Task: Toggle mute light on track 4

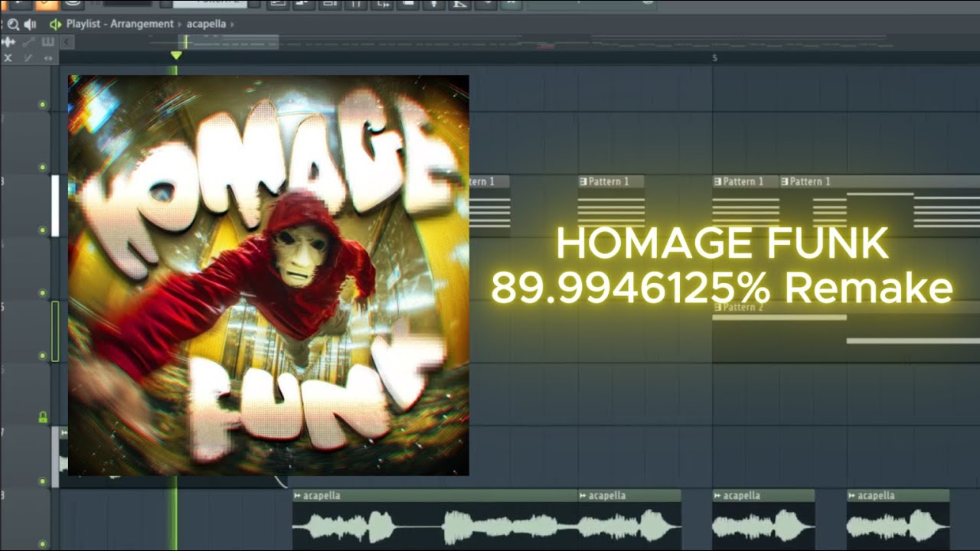Action: pos(43,292)
